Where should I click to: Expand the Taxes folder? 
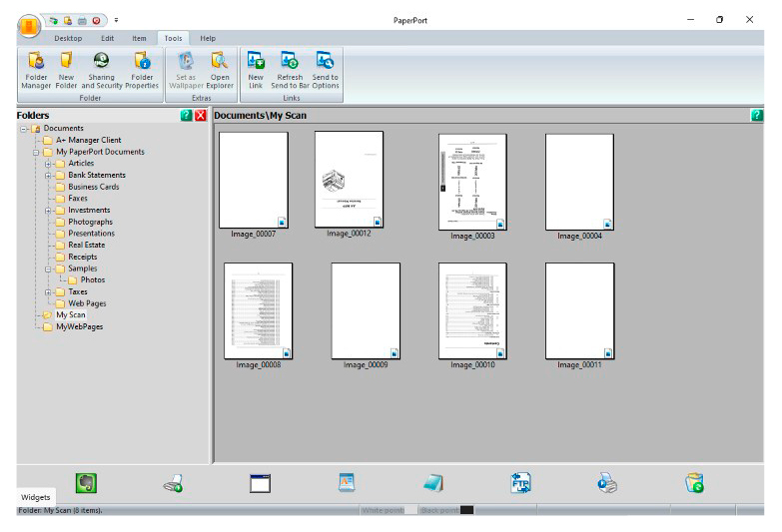click(48, 292)
